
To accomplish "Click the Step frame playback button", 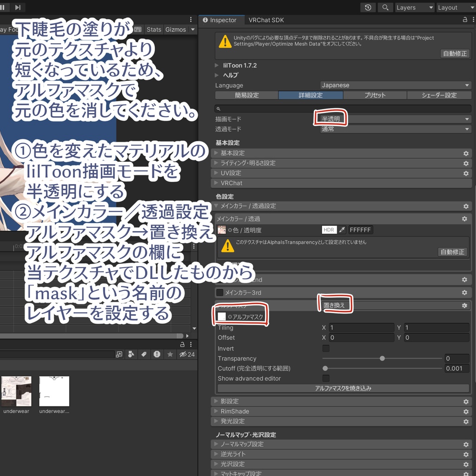I will (18, 7).
